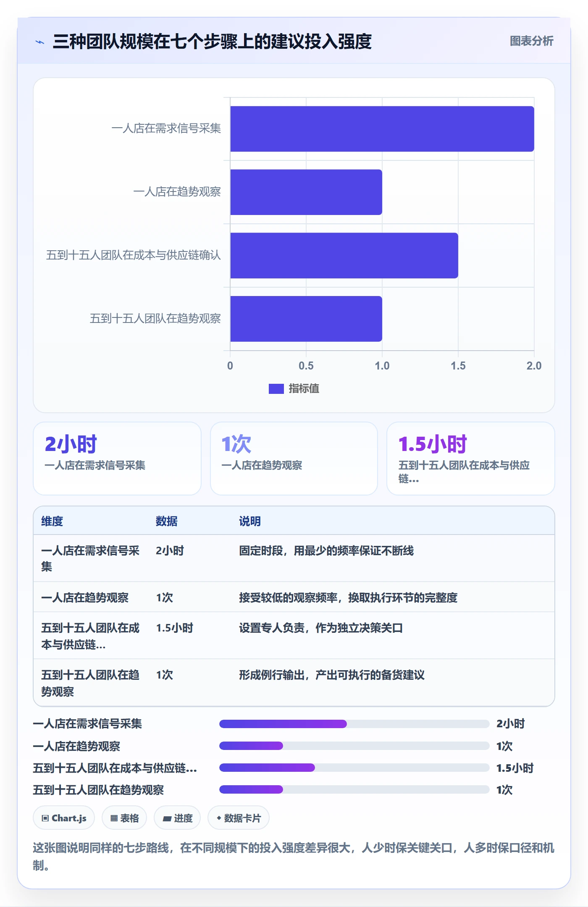Click the title 三种团队规模在七个步骤上的建议投入强度
The height and width of the screenshot is (907, 588).
[x=212, y=42]
